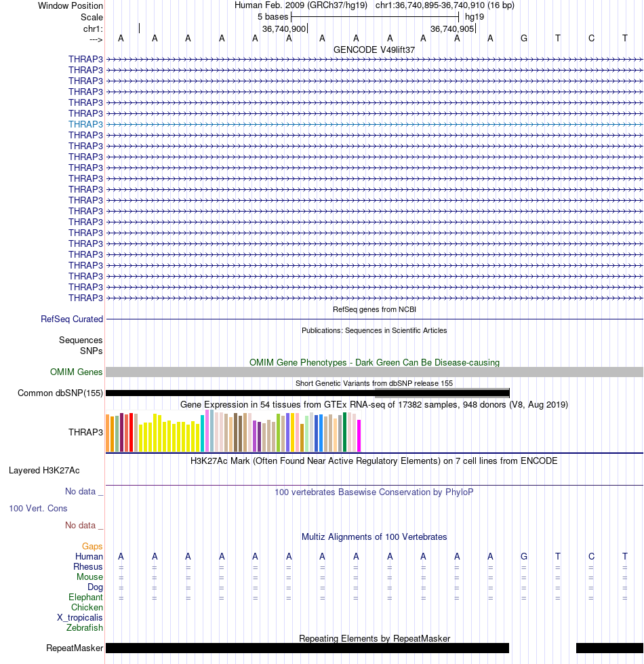This screenshot has width=644, height=664.
Task: Click the gray OMIM Genes feature bar
Action: [x=374, y=372]
